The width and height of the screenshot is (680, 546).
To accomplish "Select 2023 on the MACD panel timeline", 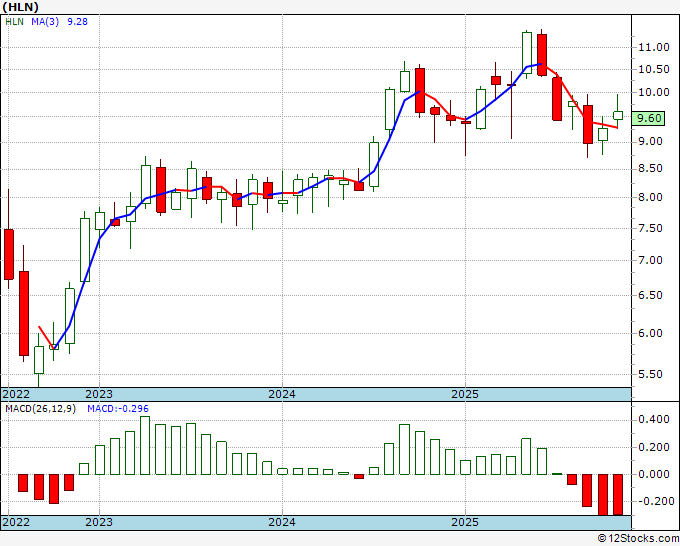I will (x=99, y=522).
